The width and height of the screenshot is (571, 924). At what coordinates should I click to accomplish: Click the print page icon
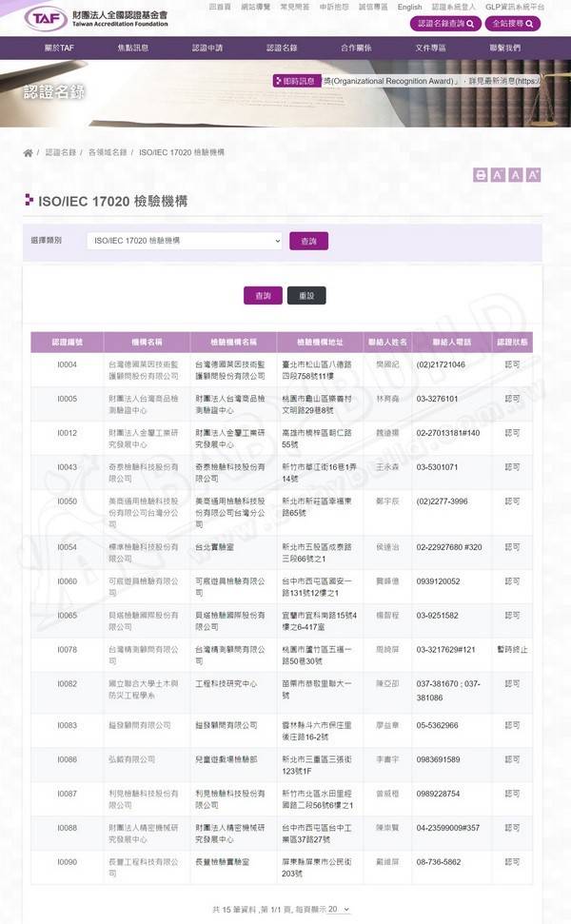tap(481, 175)
